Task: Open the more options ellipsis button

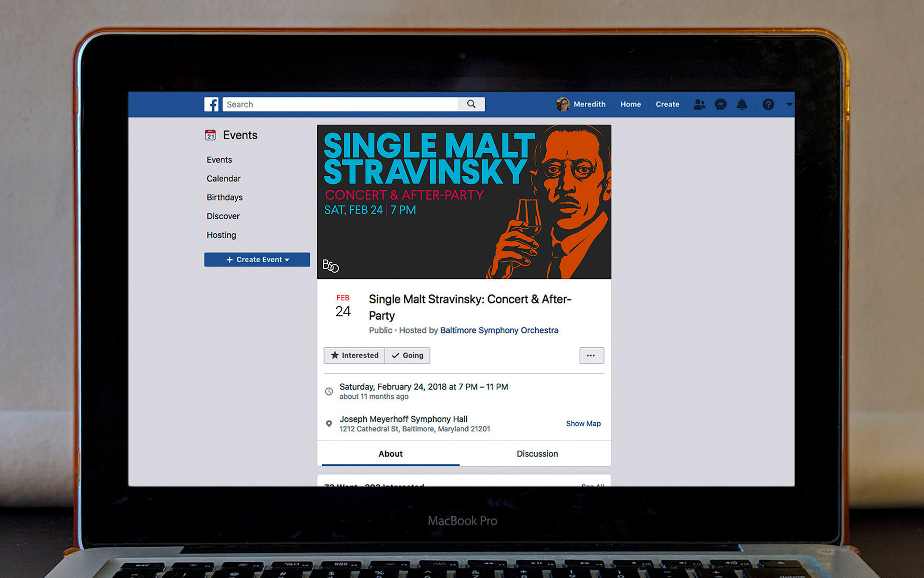Action: pos(591,355)
